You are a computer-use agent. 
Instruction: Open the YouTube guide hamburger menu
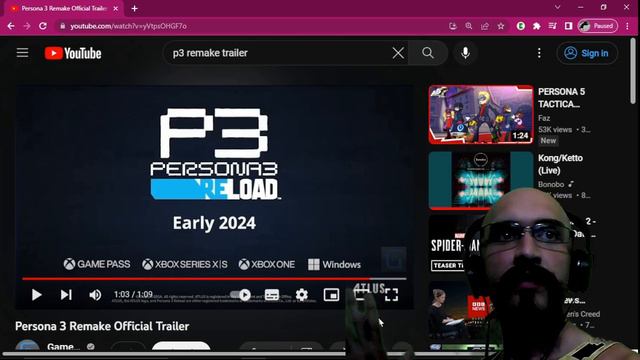tap(22, 53)
